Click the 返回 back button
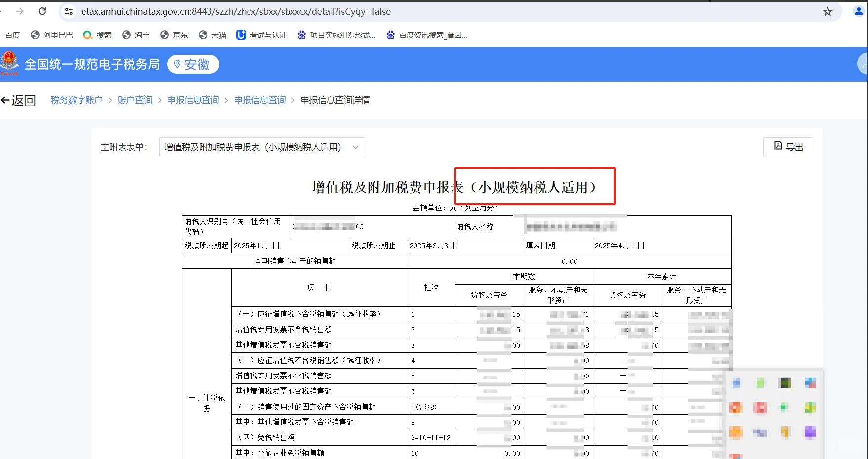This screenshot has height=459, width=868. (x=19, y=100)
